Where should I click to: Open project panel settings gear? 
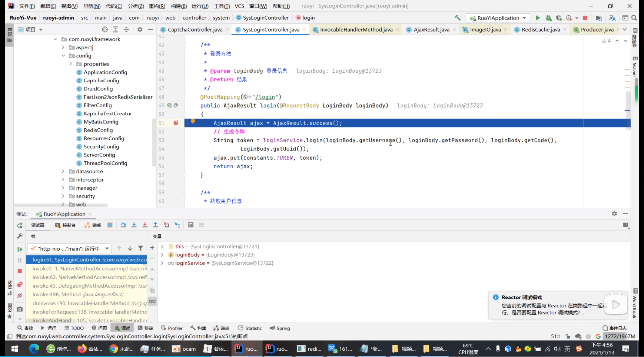coord(140,29)
